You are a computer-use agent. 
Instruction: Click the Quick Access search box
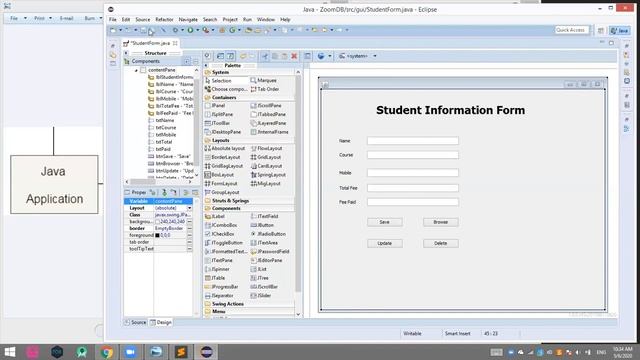coord(572,30)
